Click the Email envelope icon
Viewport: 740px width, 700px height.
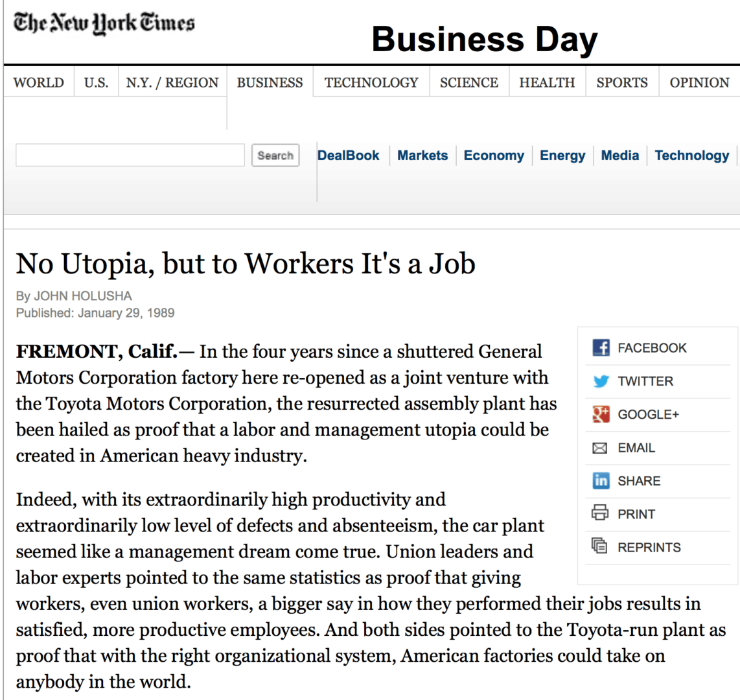601,448
